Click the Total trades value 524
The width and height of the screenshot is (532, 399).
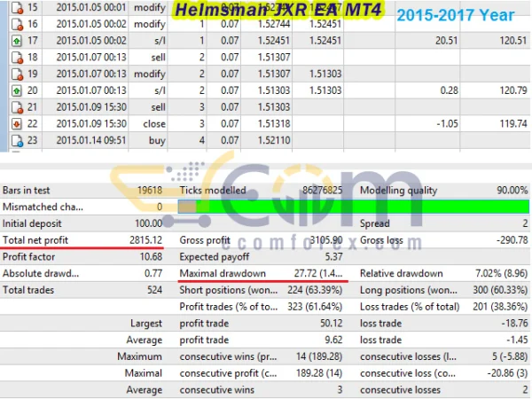154,290
